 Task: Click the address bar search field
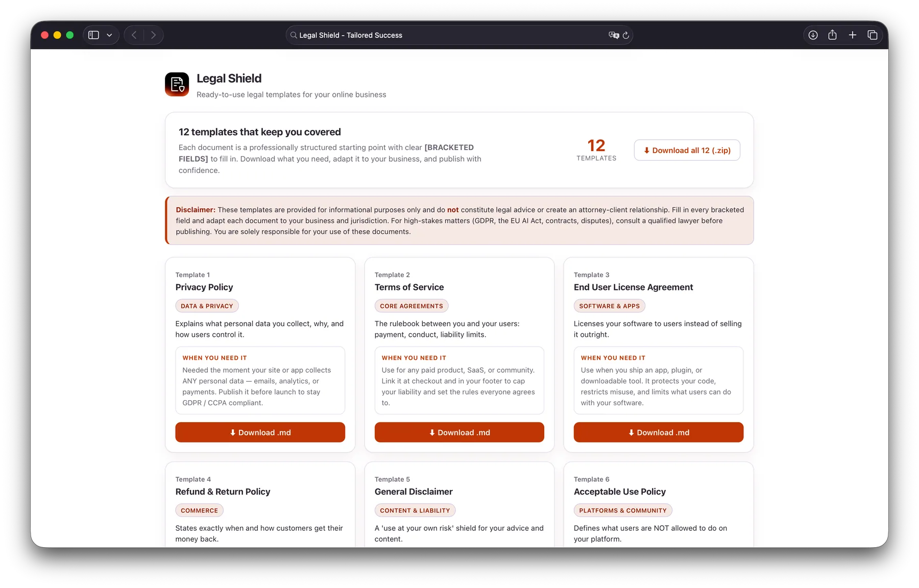tap(459, 35)
